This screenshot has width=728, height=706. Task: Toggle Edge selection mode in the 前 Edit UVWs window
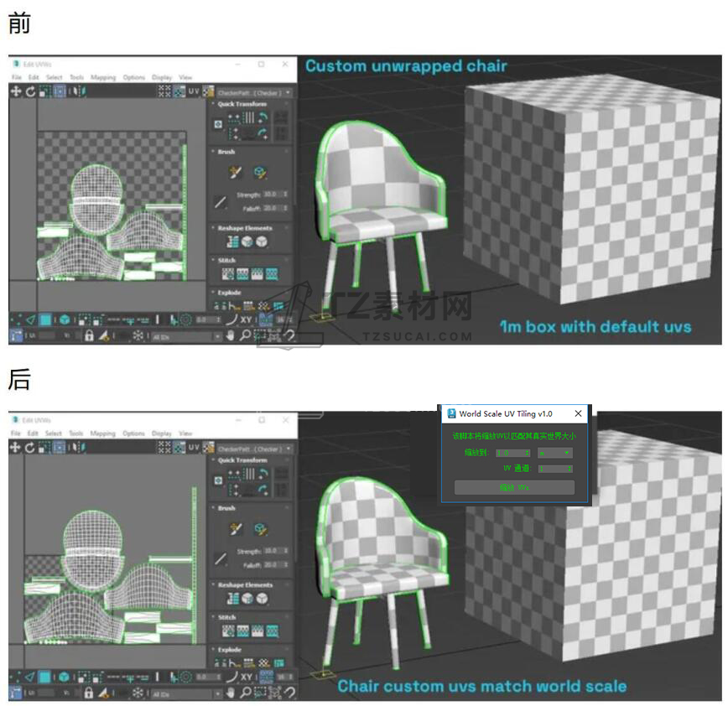31,319
